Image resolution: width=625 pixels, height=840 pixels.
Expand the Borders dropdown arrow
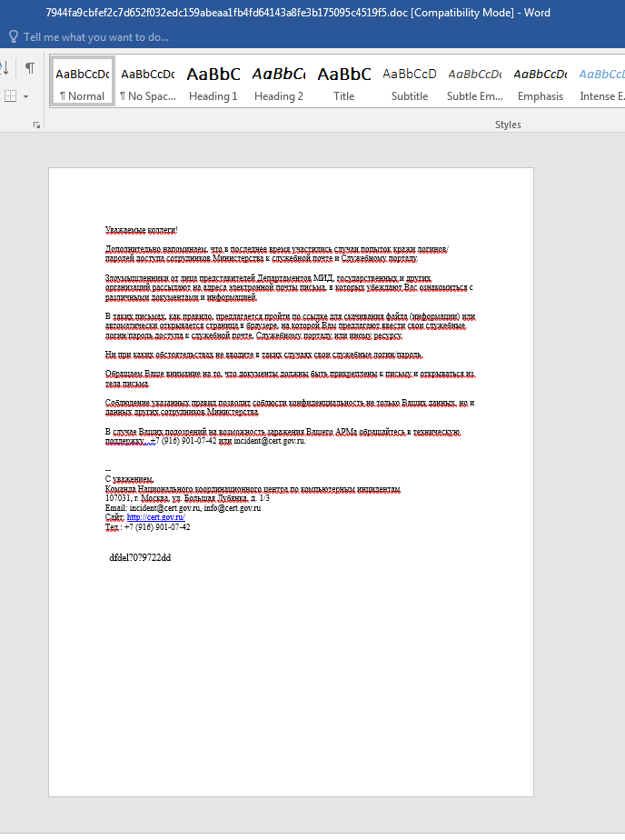coord(25,96)
